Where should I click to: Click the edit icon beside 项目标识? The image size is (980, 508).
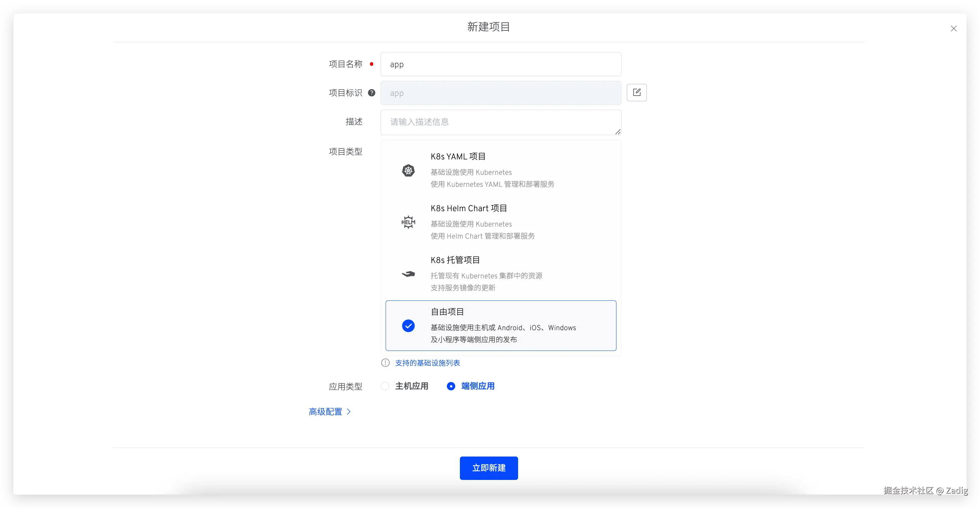coord(636,92)
